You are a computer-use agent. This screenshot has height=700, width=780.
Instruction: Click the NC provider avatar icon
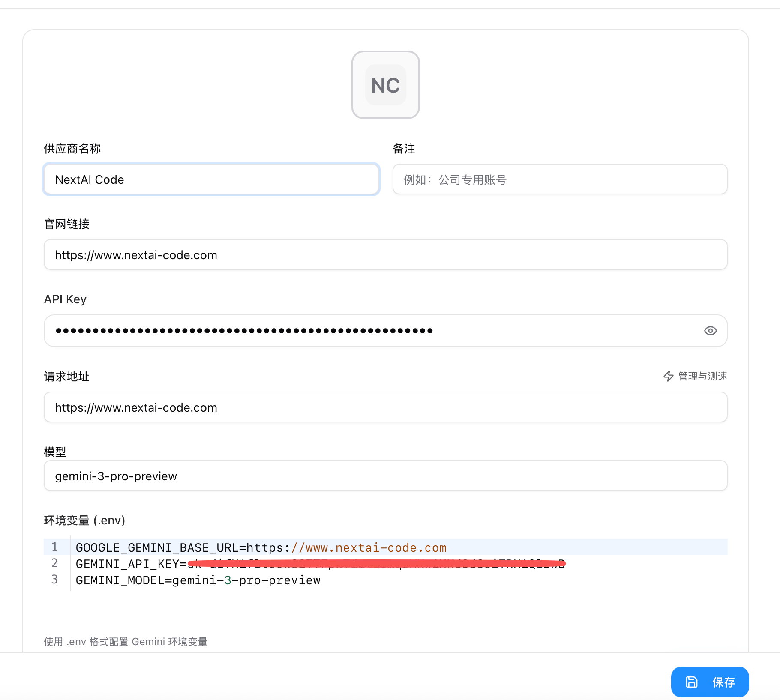coord(385,85)
